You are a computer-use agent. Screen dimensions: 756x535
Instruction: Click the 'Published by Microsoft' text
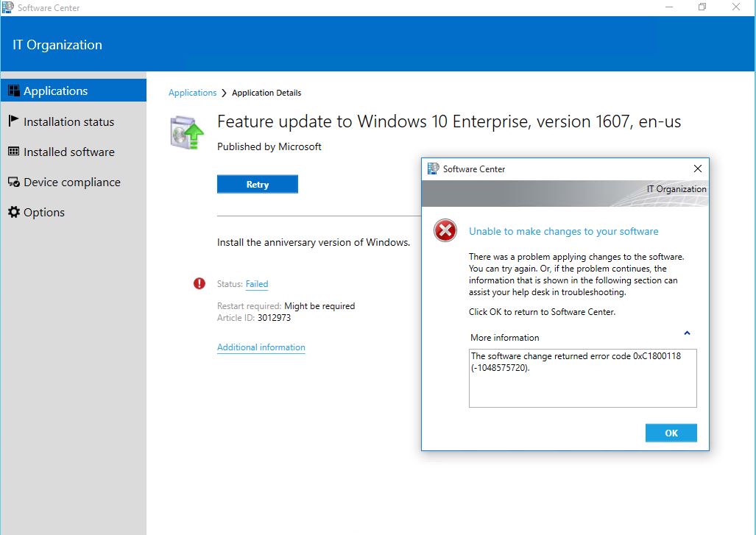click(269, 146)
